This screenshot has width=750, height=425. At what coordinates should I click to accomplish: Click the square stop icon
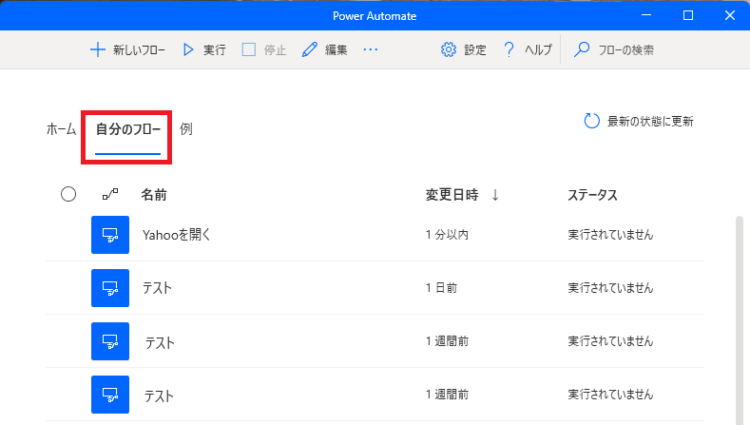click(249, 50)
